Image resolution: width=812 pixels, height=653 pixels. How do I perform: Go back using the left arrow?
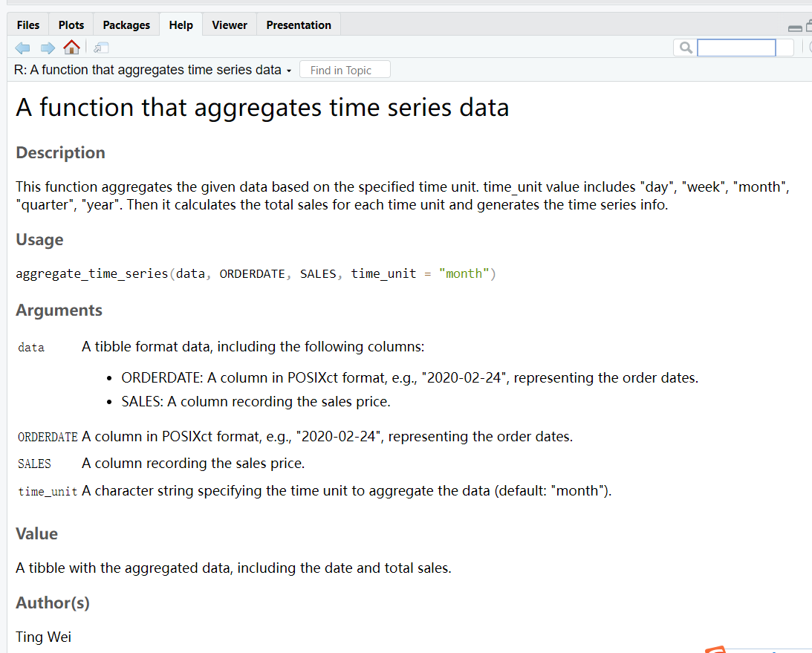coord(22,48)
